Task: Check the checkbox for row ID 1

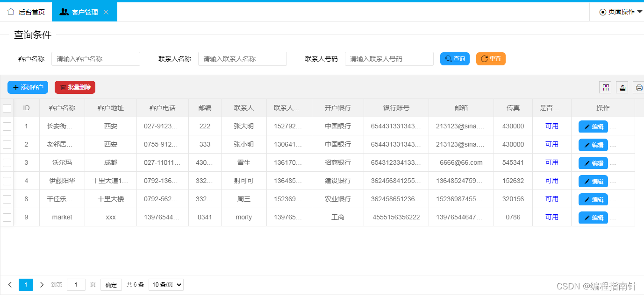Action: pos(7,126)
